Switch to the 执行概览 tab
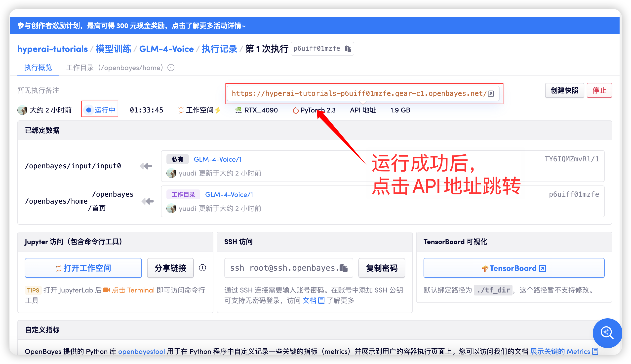The width and height of the screenshot is (631, 364). coord(38,68)
